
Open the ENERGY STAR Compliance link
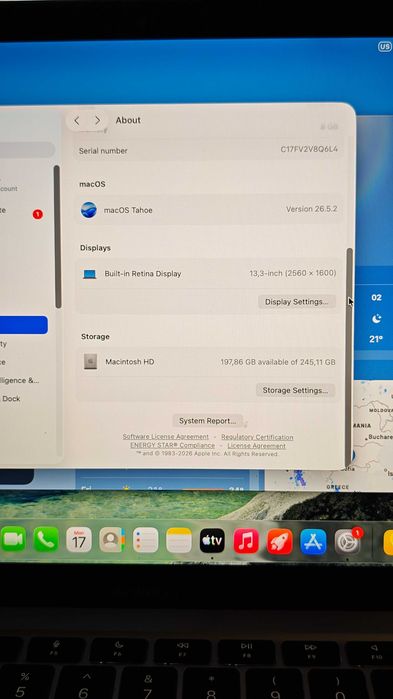coord(172,445)
